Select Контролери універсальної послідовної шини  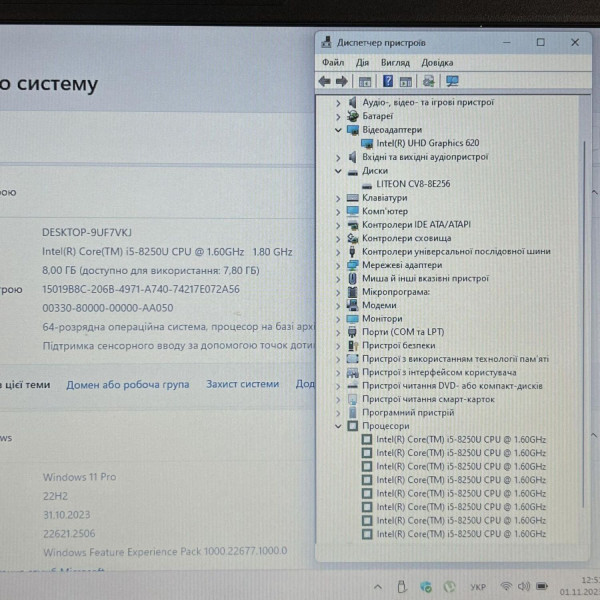[x=456, y=251]
